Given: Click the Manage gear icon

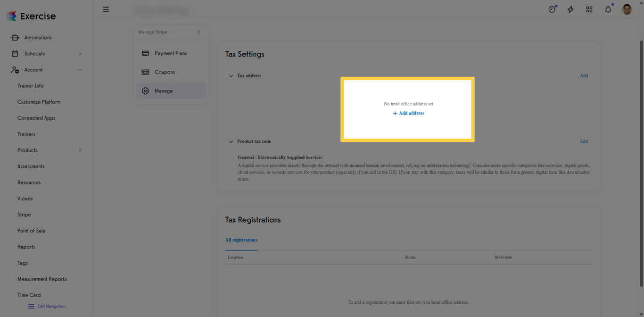Looking at the screenshot, I should click(145, 91).
